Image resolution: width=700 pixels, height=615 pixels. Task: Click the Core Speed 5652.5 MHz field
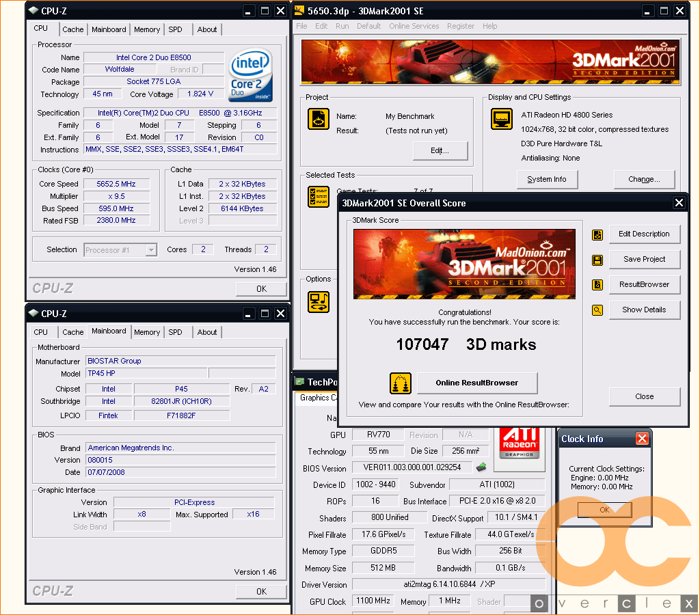(116, 184)
